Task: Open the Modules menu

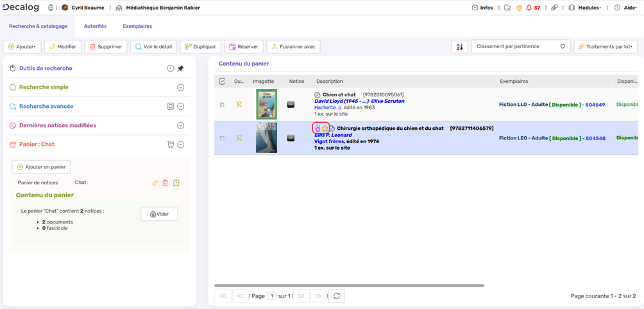Action: (x=585, y=8)
